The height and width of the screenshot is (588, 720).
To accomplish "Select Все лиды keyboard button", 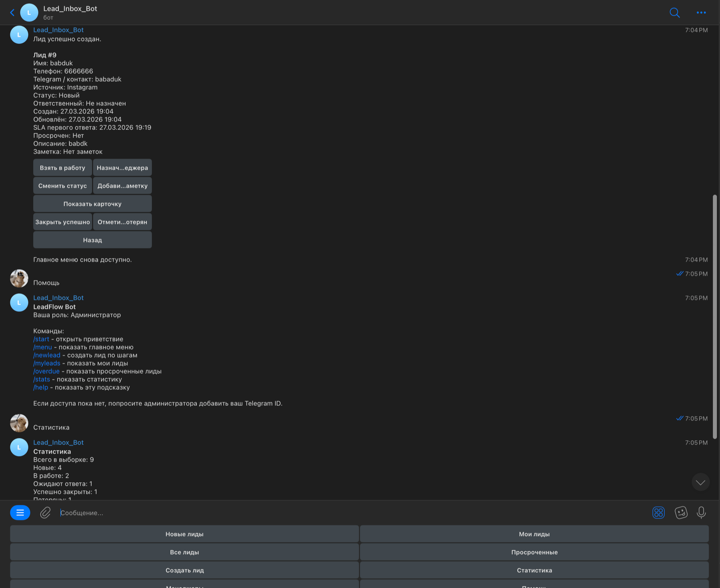I will 184,552.
